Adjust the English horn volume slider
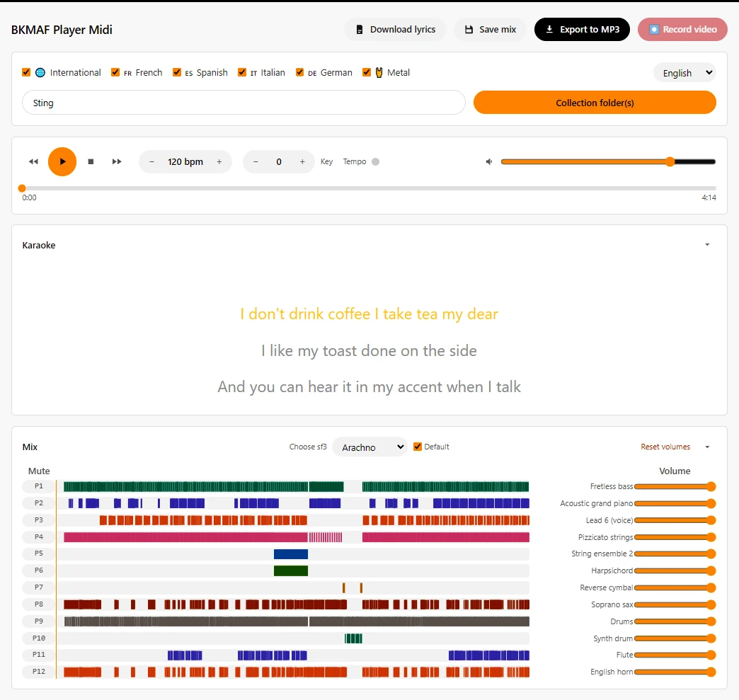Image resolution: width=739 pixels, height=700 pixels. click(x=675, y=672)
